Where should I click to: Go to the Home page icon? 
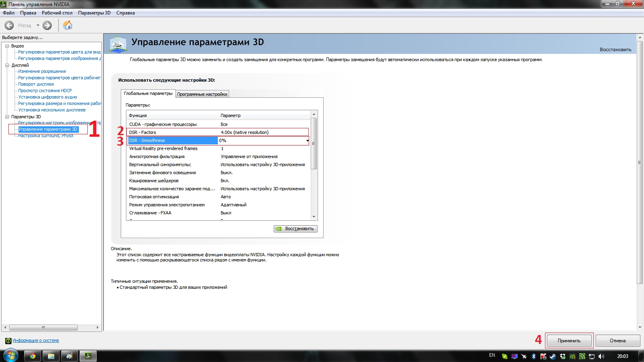(68, 25)
